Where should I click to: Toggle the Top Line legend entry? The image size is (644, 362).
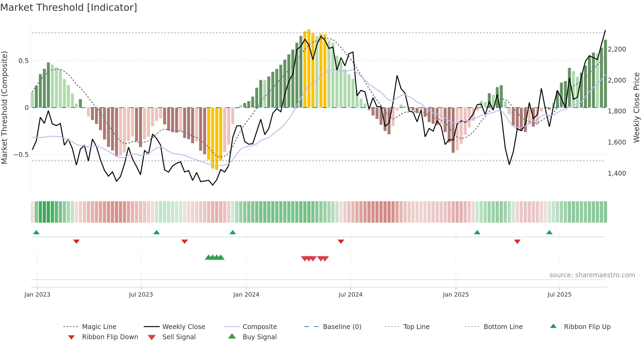407,327
